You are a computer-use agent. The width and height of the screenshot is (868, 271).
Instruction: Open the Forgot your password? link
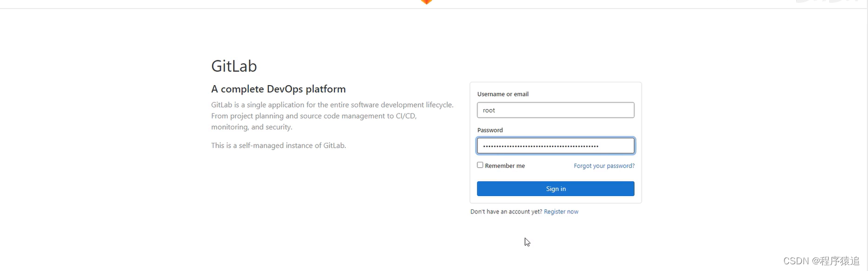pyautogui.click(x=604, y=166)
